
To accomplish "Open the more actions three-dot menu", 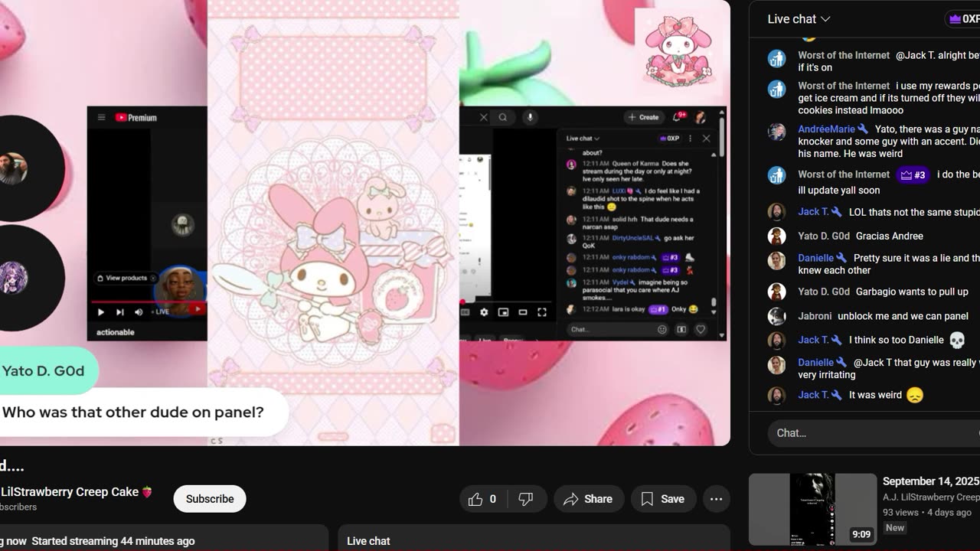I will 716,499.
